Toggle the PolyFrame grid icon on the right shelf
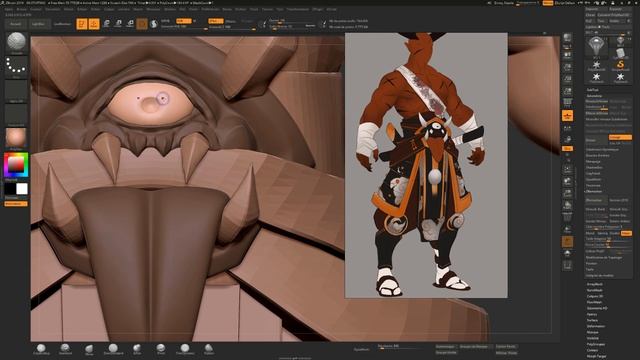640x360 pixels. coord(567,218)
